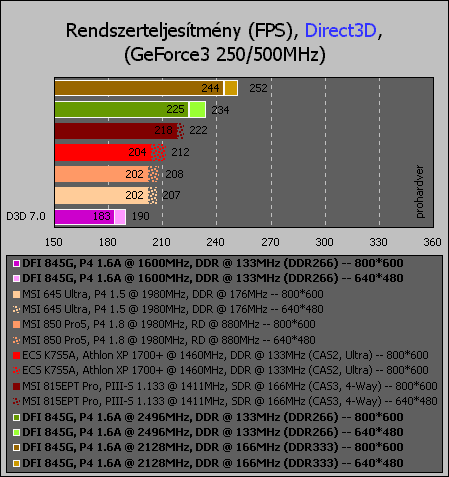
Task: Click the 225 value on the green bar
Action: pos(175,109)
